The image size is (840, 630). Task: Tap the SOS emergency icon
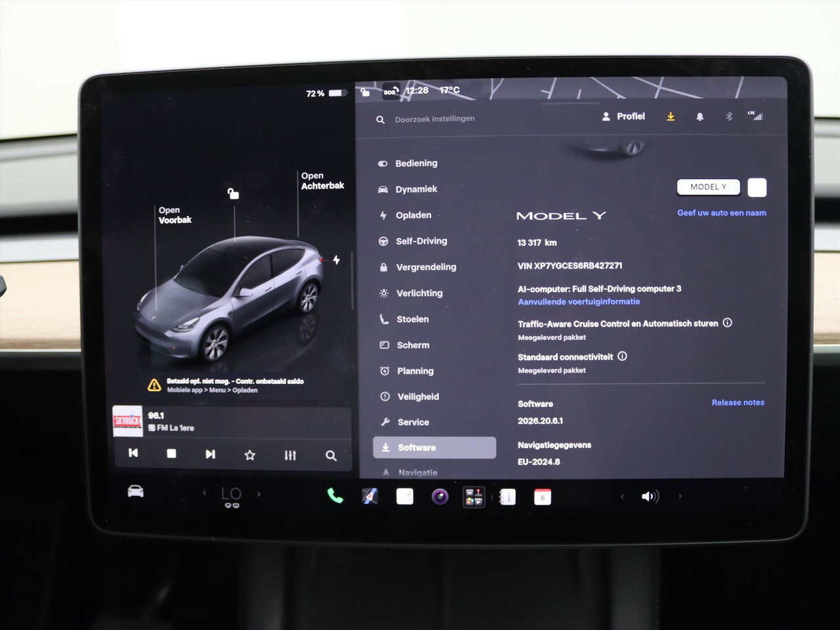[x=390, y=91]
